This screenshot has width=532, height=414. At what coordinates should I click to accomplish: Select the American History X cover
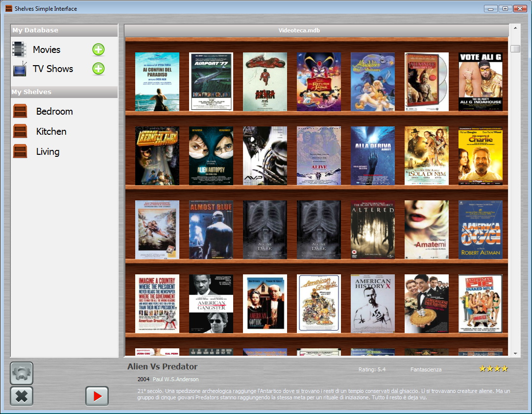373,304
